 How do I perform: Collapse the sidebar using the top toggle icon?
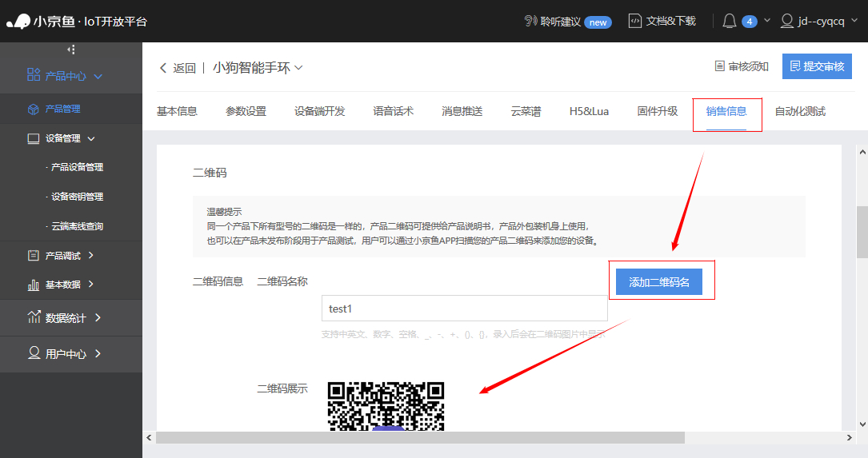tap(71, 50)
